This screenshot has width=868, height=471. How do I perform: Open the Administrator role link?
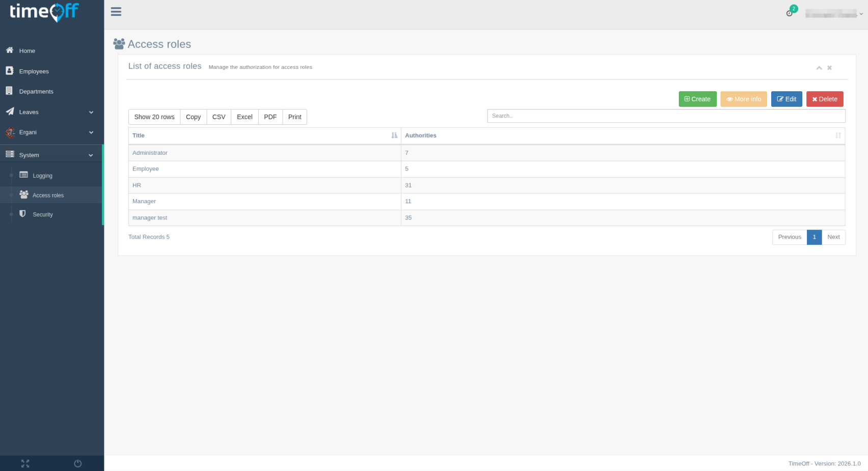point(149,153)
